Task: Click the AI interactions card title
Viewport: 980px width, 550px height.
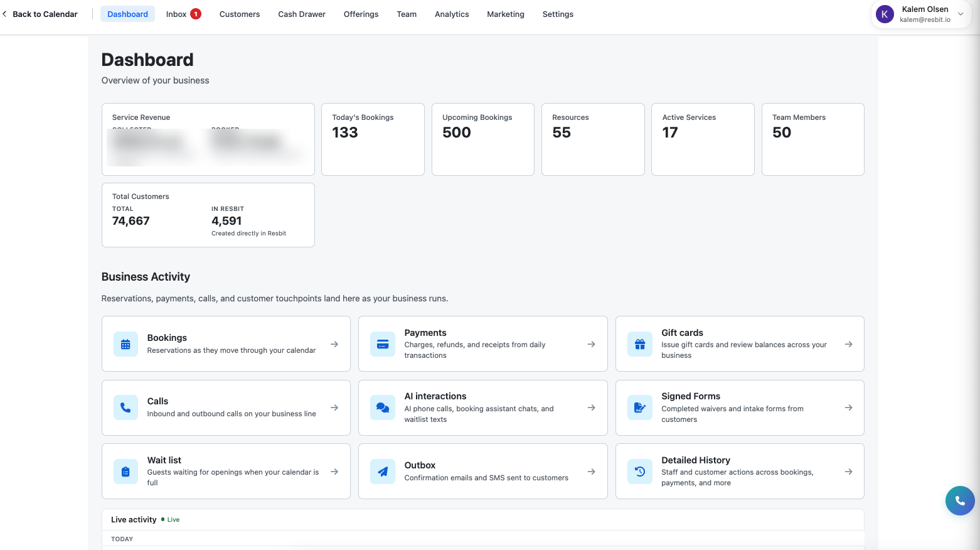Action: click(435, 396)
